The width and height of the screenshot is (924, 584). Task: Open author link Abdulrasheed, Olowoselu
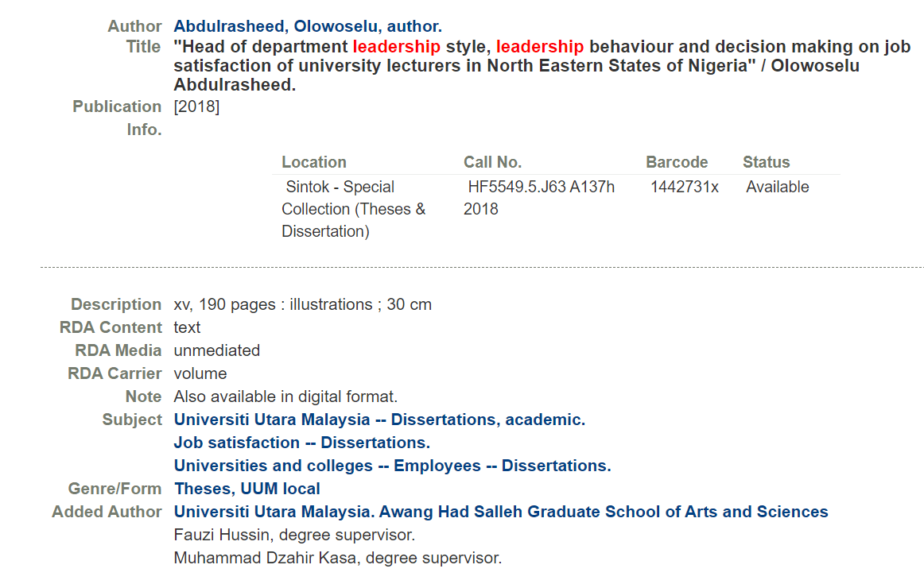pyautogui.click(x=308, y=26)
